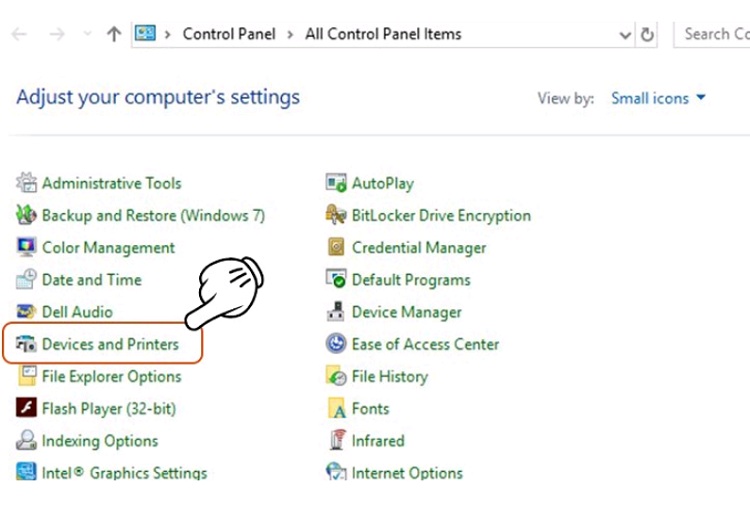Expand the chevron before Control Panel breadcrumb
Screen dimensions: 750x519
[x=167, y=34]
